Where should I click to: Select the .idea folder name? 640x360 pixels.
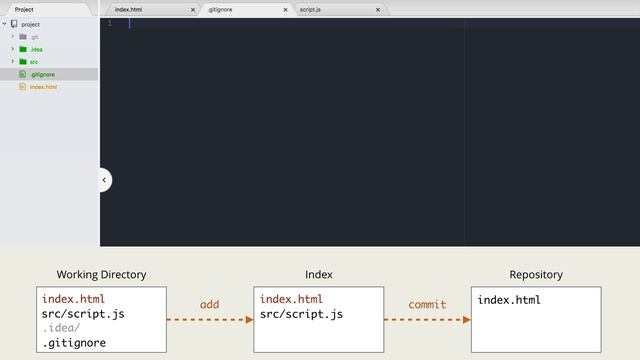click(36, 49)
